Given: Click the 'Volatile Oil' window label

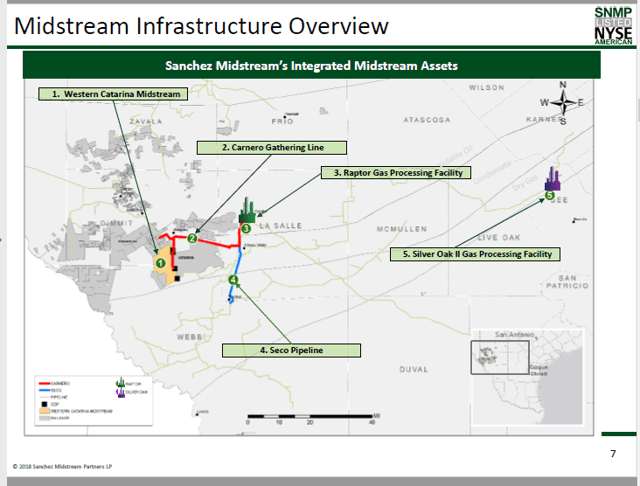Looking at the screenshot, I should point(455,156).
